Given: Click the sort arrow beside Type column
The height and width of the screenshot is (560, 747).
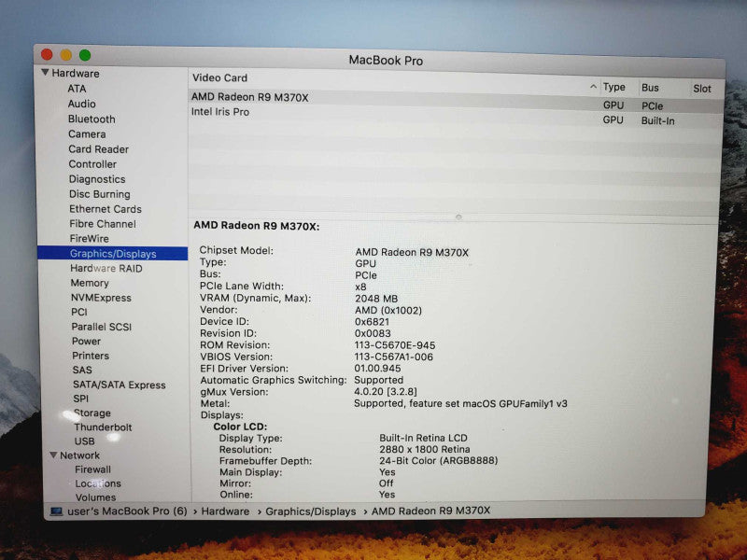Looking at the screenshot, I should (593, 87).
